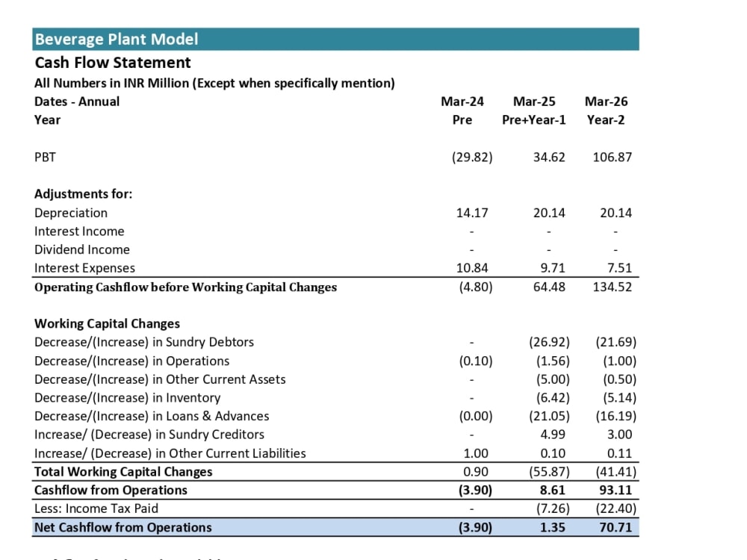Viewport: 747px width, 560px height.
Task: Click the Mar-26 column header
Action: click(606, 102)
